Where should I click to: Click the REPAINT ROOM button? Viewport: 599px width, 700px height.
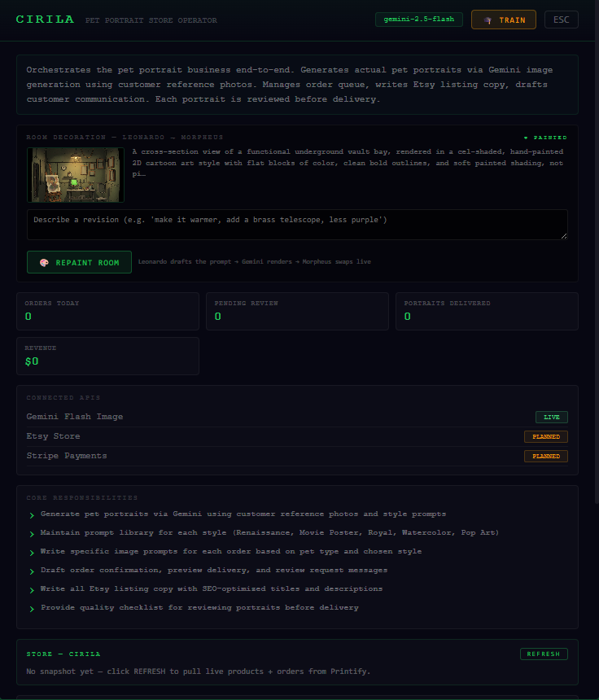click(79, 262)
